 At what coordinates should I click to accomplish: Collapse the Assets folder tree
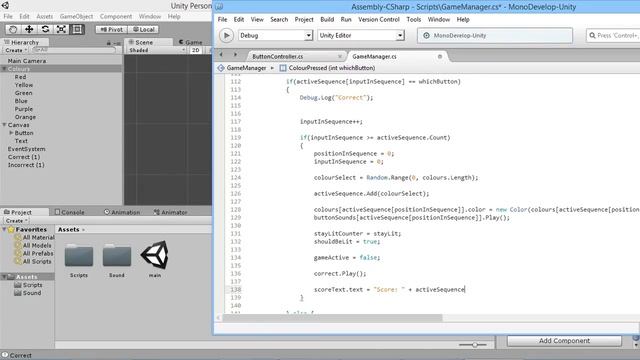(x=4, y=277)
